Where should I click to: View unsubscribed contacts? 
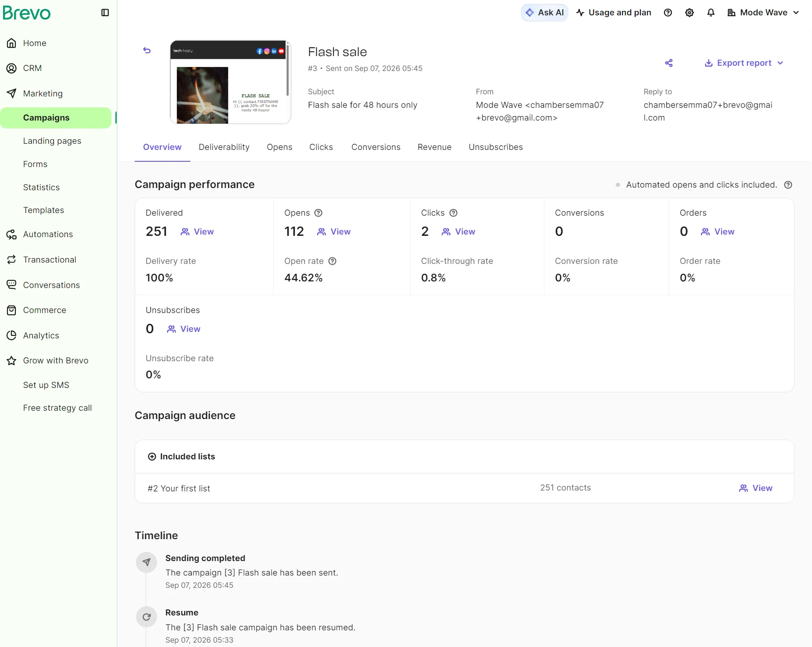pyautogui.click(x=184, y=329)
